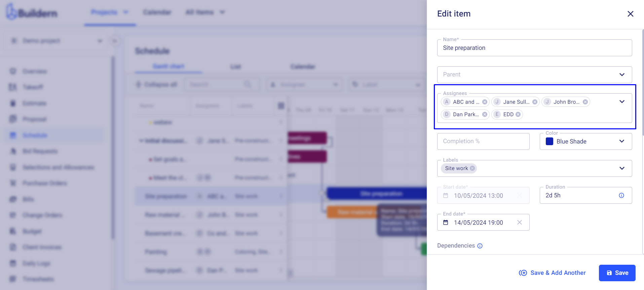The image size is (644, 290).
Task: Click the 'EDD' assignee chip
Action: (507, 115)
